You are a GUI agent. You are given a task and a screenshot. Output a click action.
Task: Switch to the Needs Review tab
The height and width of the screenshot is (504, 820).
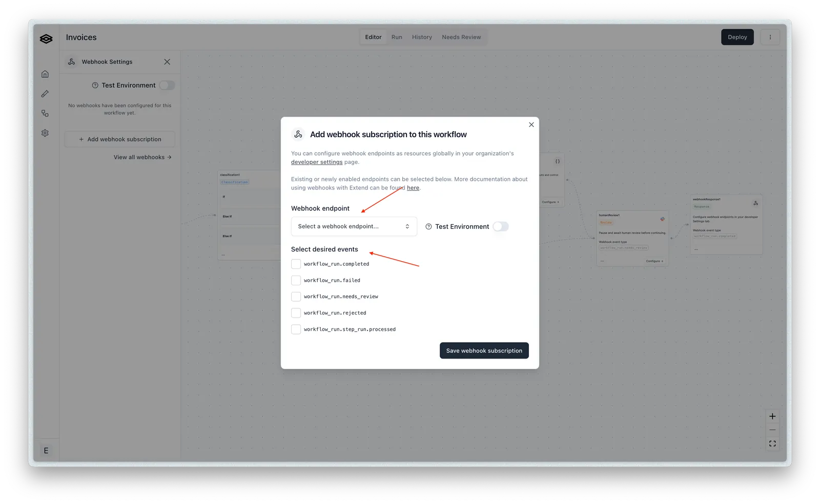461,37
